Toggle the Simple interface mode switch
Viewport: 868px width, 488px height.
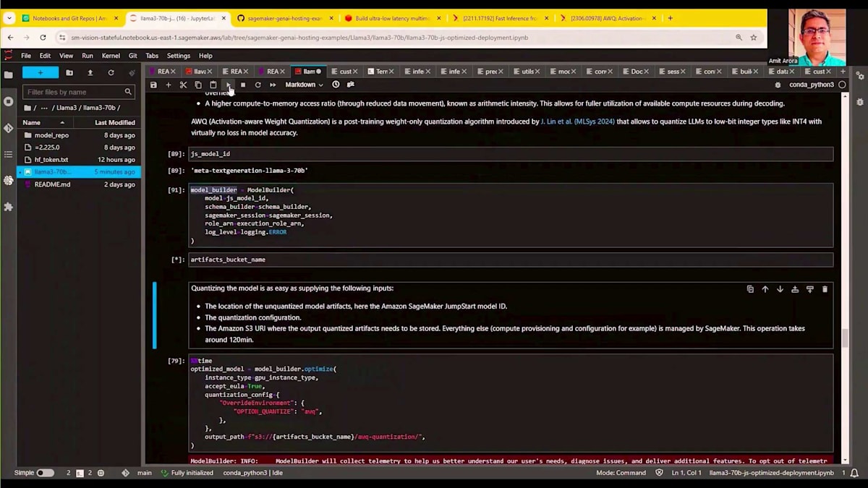click(x=45, y=473)
